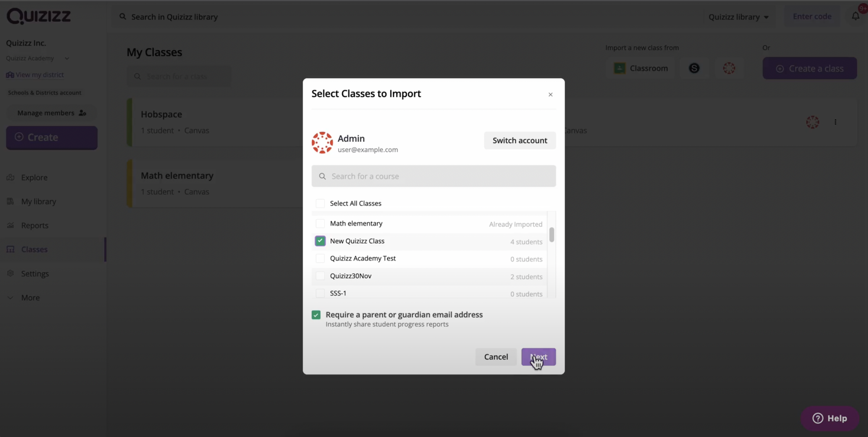Click the notification bell icon
This screenshot has height=437, width=868.
click(855, 16)
